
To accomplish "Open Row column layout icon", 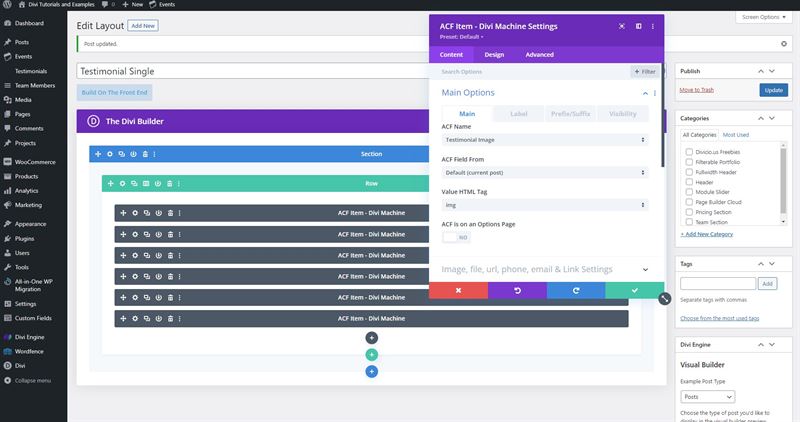I will click(x=146, y=183).
